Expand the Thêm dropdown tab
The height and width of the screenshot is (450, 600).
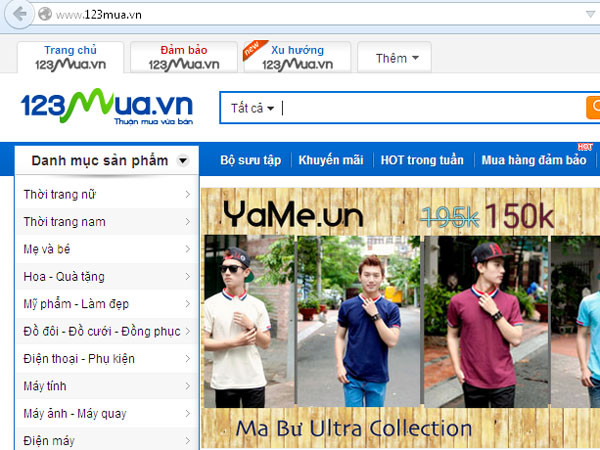(395, 58)
